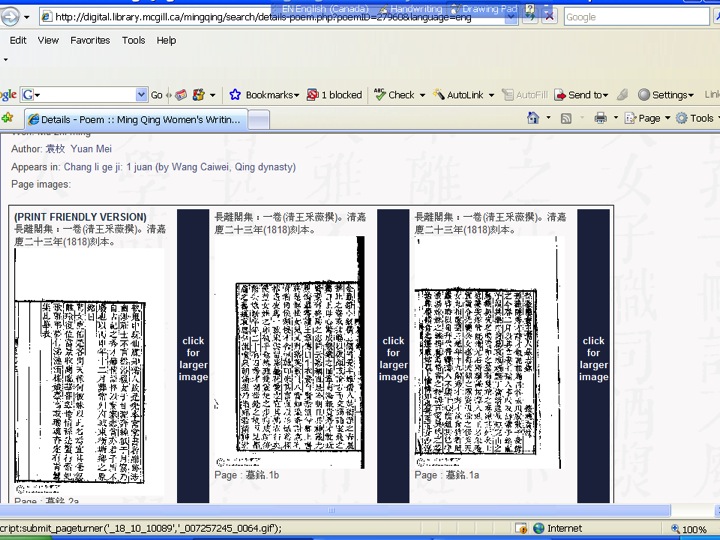Click the Google Toolbar news icon

pyautogui.click(x=181, y=95)
